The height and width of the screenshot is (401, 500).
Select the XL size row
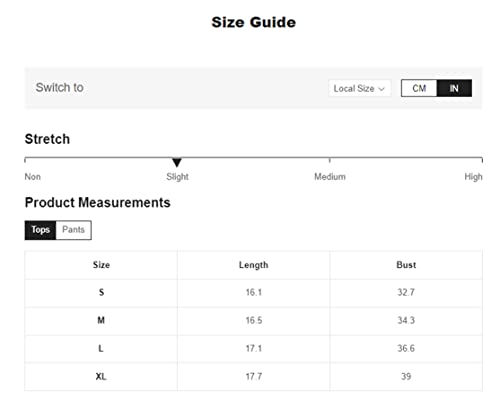coord(253,377)
